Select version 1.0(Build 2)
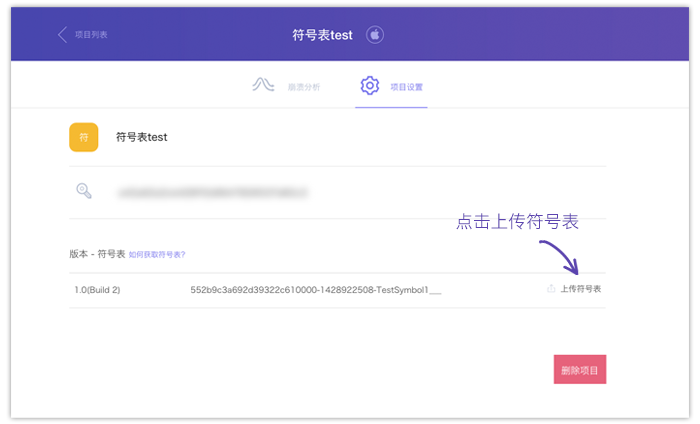The image size is (700, 424). pos(97,290)
